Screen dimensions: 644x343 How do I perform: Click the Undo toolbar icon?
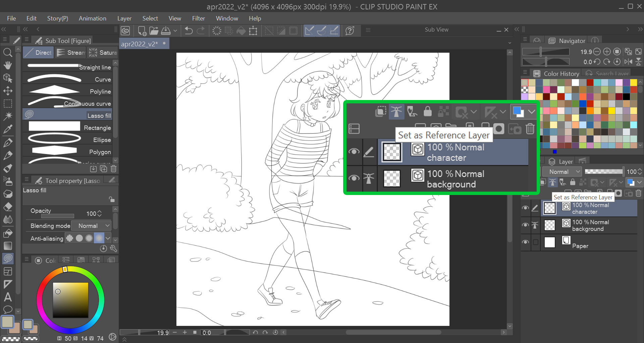pos(189,31)
